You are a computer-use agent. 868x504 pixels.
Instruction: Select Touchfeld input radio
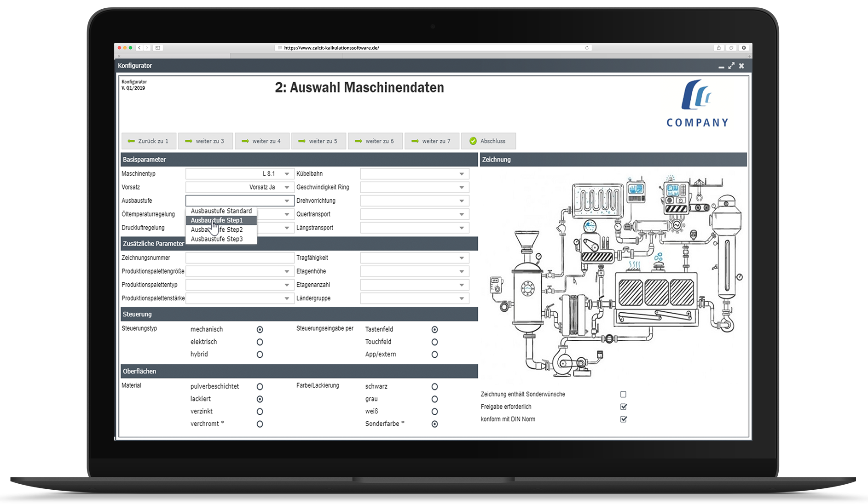pyautogui.click(x=434, y=342)
